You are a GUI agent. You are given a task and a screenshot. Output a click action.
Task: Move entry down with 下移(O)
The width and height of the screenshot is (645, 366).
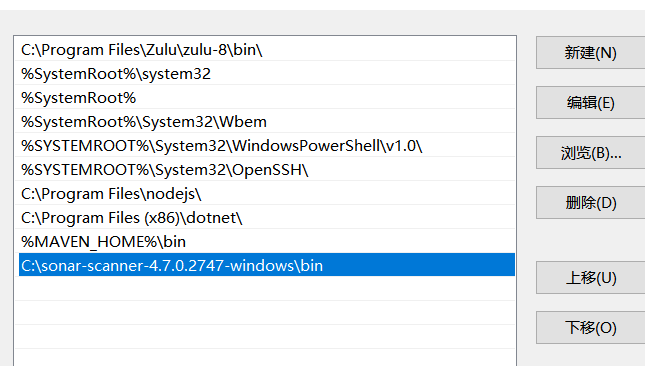[590, 328]
